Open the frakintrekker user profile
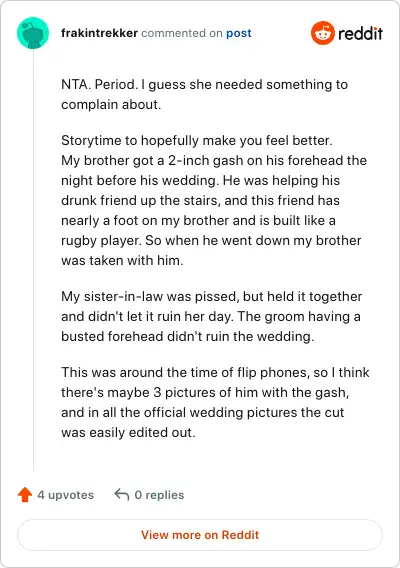400x568 pixels. click(99, 33)
